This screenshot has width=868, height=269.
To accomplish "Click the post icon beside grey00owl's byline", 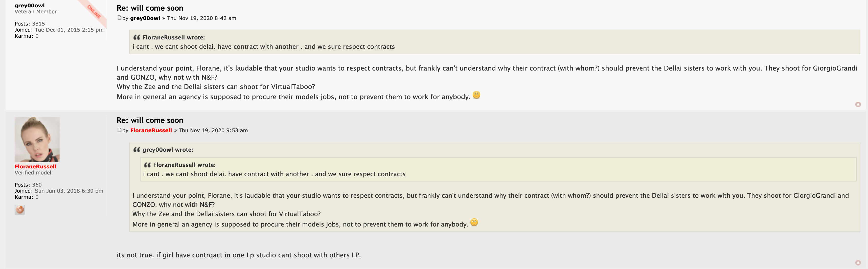I will click(x=119, y=18).
